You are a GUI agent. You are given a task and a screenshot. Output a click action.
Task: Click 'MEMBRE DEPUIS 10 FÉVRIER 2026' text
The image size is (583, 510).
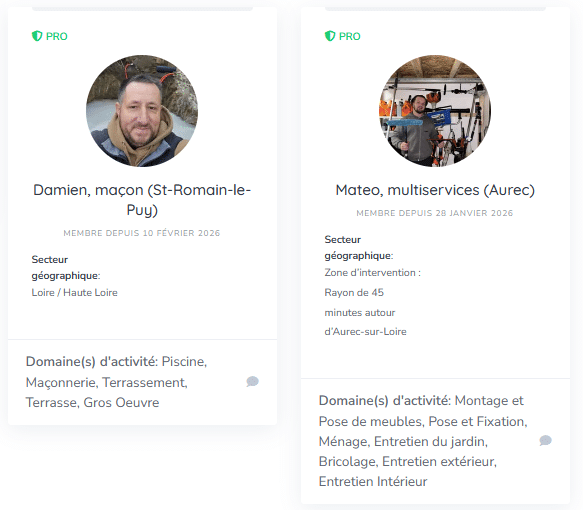tap(142, 233)
